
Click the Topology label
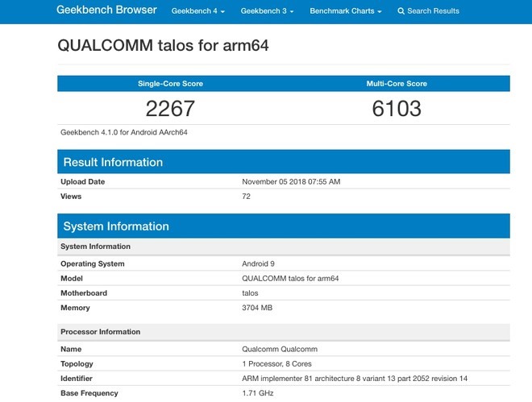tap(77, 364)
